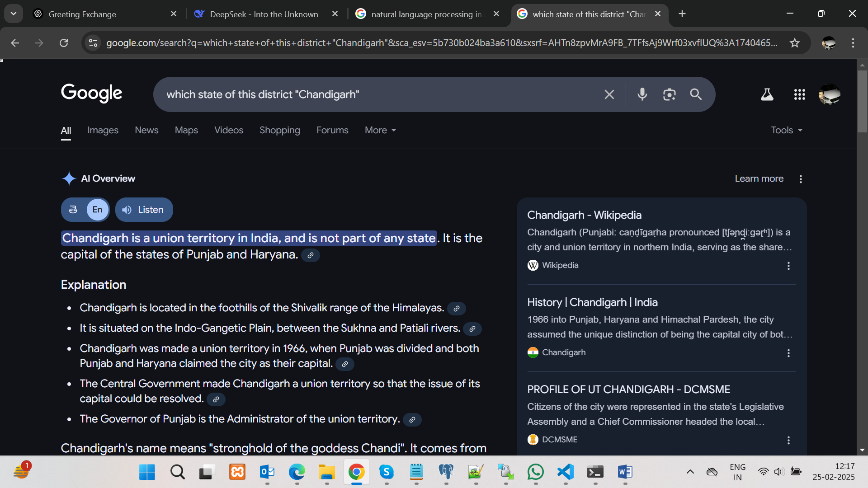The image size is (868, 488).
Task: Switch AI Overview language to En
Action: pyautogui.click(x=97, y=210)
